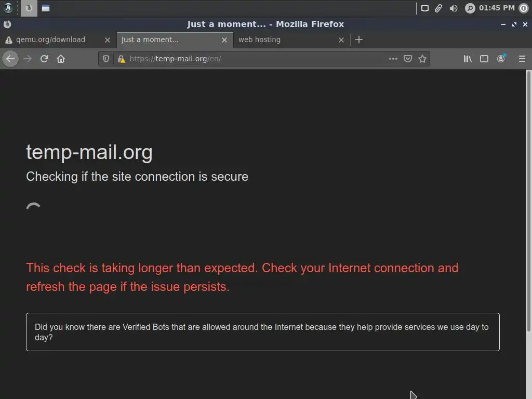Click the forward navigation arrow
Screen dimensions: 532x399
click(28, 59)
